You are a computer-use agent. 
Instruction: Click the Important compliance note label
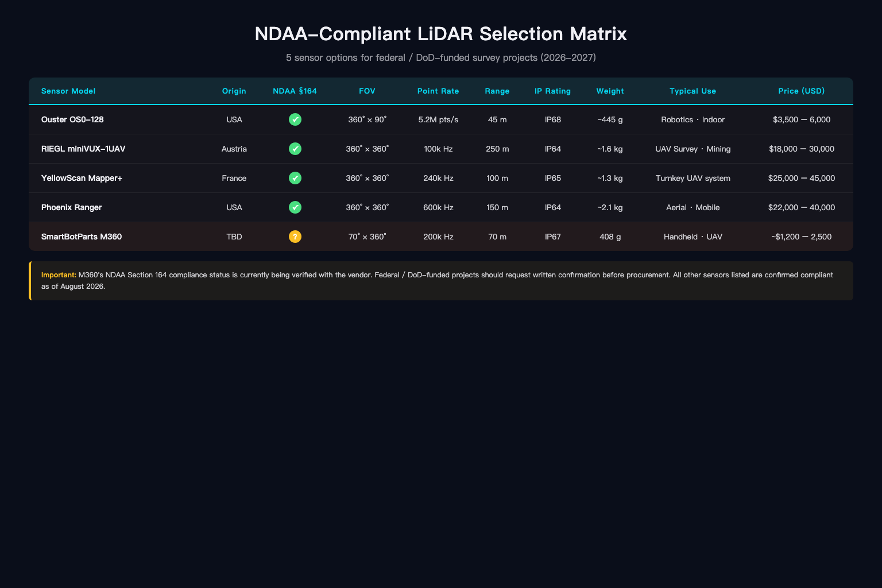(59, 274)
